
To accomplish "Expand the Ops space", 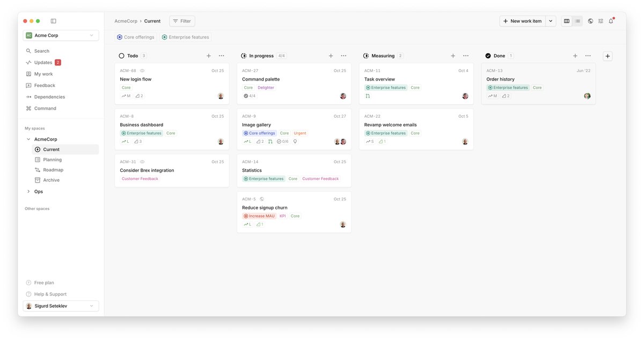I will point(28,191).
